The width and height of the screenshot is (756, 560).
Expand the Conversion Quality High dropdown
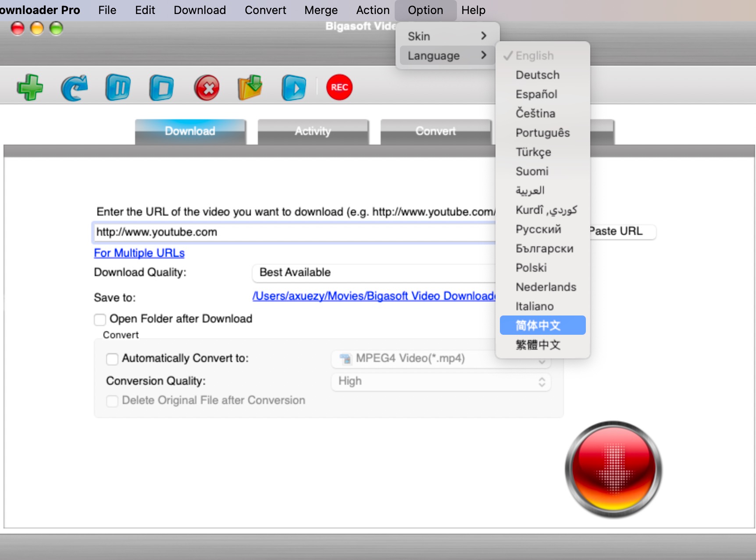(x=441, y=382)
